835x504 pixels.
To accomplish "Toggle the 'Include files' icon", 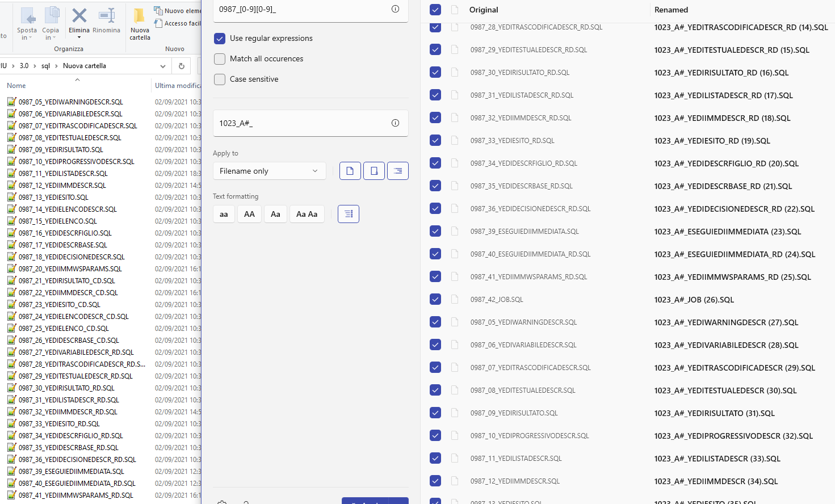I will (x=350, y=170).
